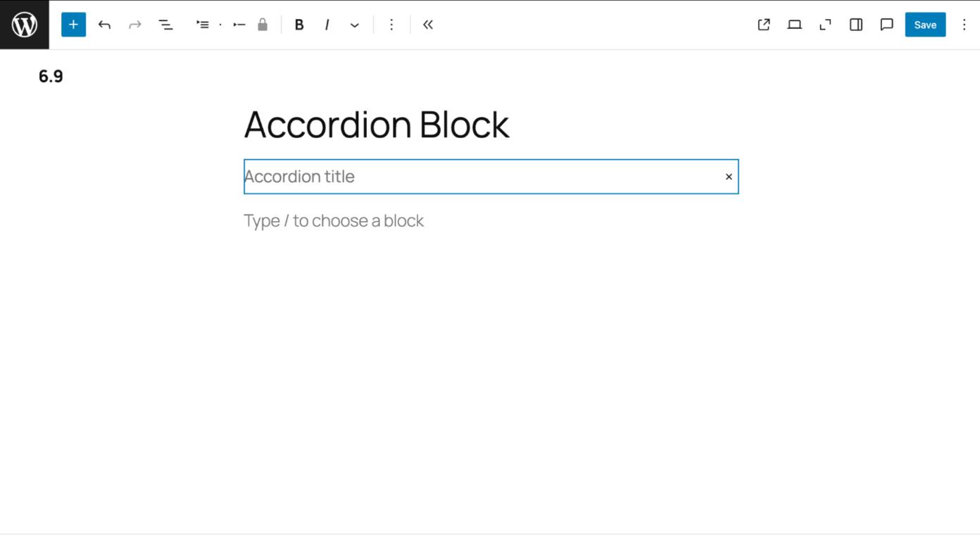This screenshot has width=980, height=537.
Task: Click the redo arrow
Action: (134, 25)
